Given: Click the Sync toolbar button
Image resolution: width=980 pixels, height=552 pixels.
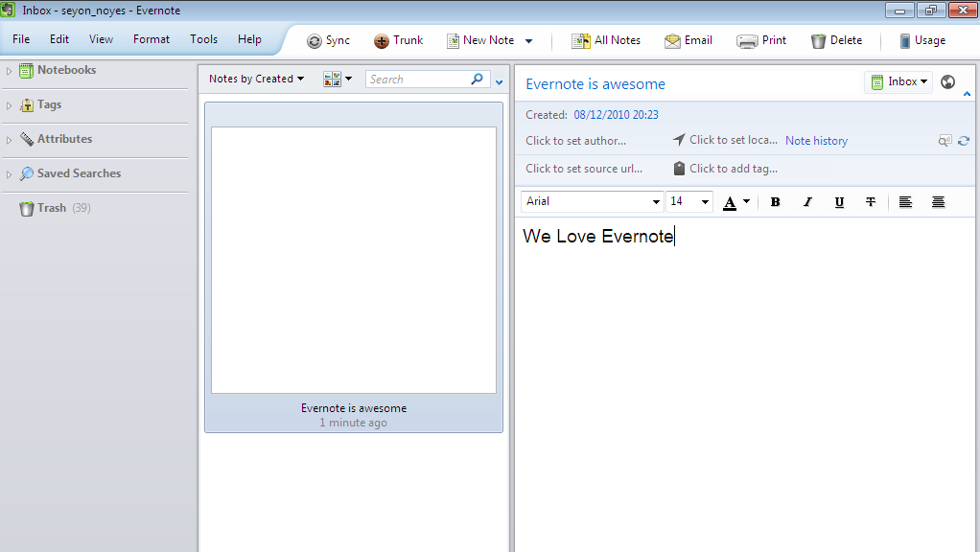Looking at the screenshot, I should tap(328, 40).
